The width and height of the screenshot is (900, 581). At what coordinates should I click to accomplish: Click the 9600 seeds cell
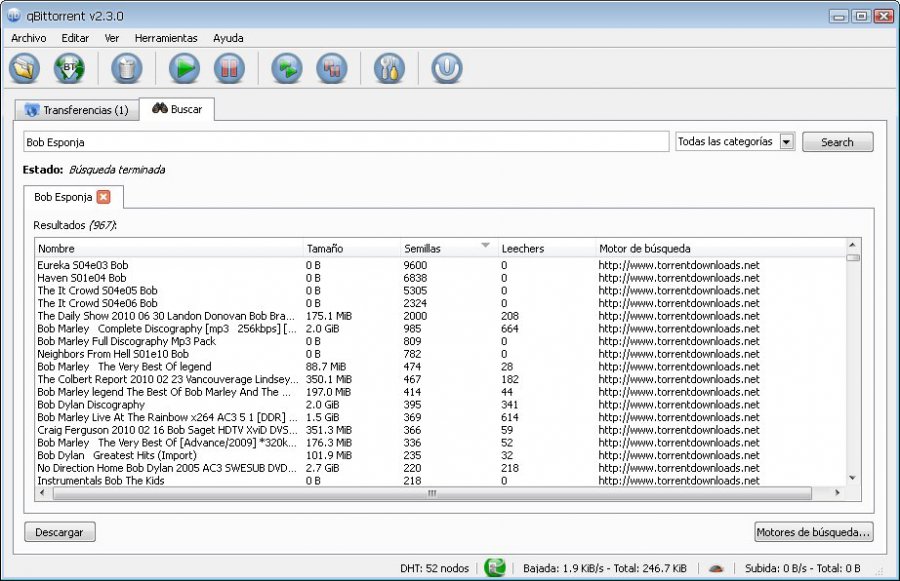point(415,265)
